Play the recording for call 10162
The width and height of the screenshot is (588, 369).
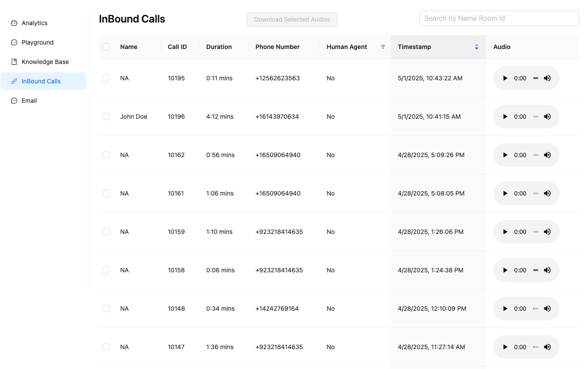505,155
